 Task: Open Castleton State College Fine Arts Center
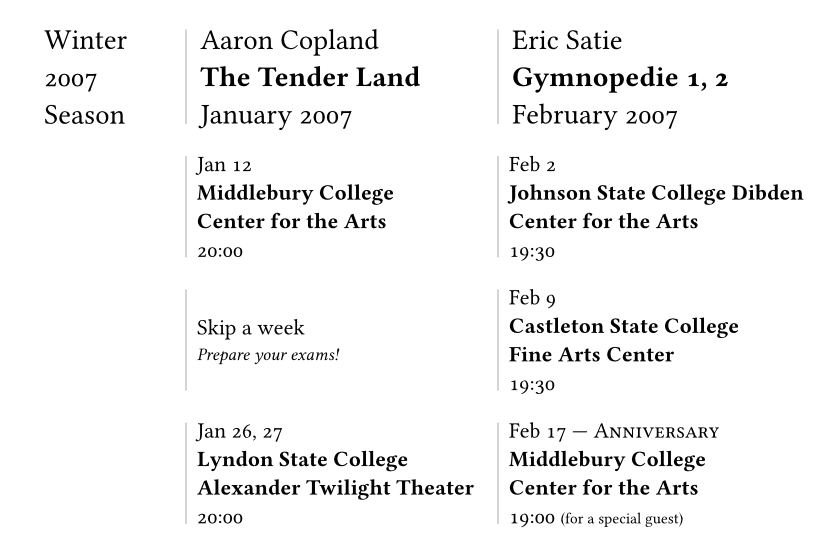(x=623, y=341)
